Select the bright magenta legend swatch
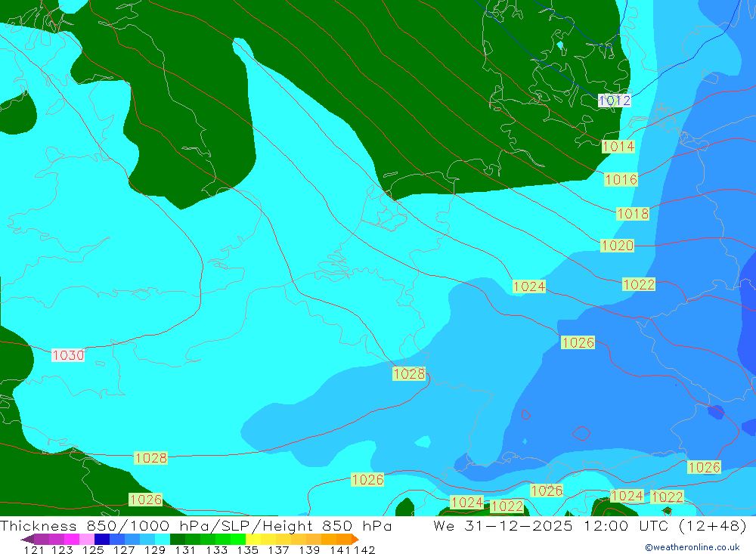756x554 pixels. (x=72, y=539)
